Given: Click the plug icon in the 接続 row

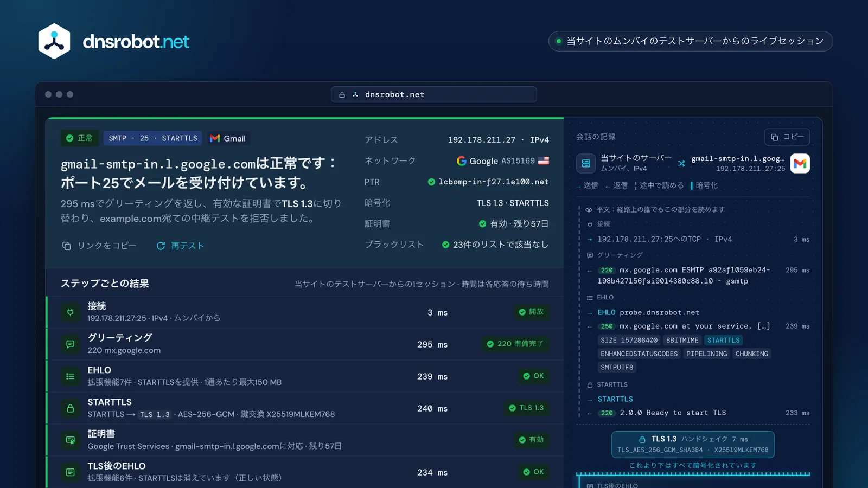Looking at the screenshot, I should pos(70,312).
